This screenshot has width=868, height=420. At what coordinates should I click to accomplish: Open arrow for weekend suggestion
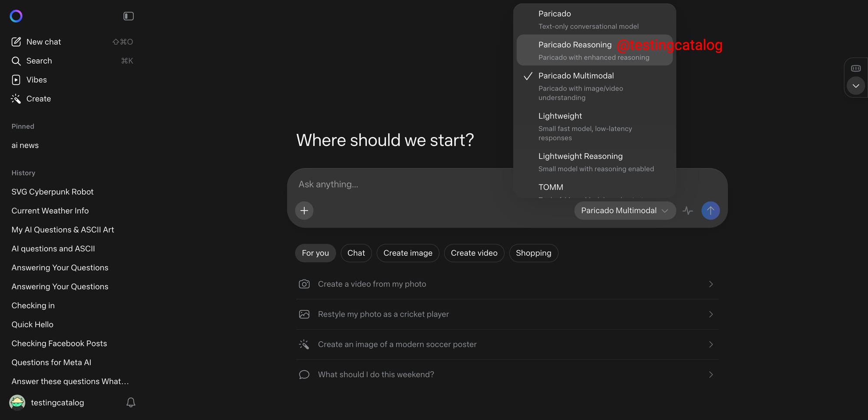point(711,374)
